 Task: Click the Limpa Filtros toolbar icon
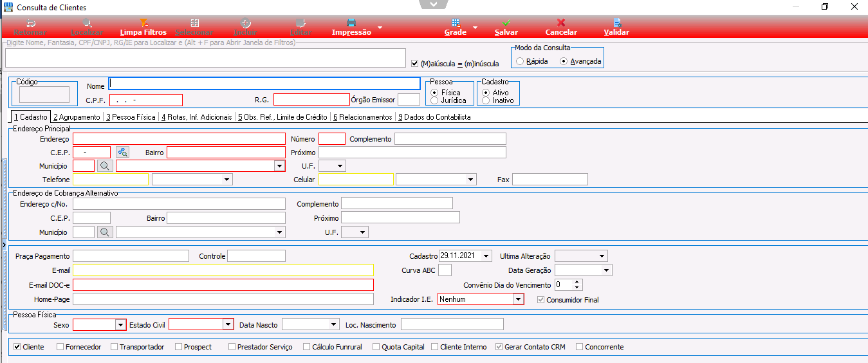143,23
